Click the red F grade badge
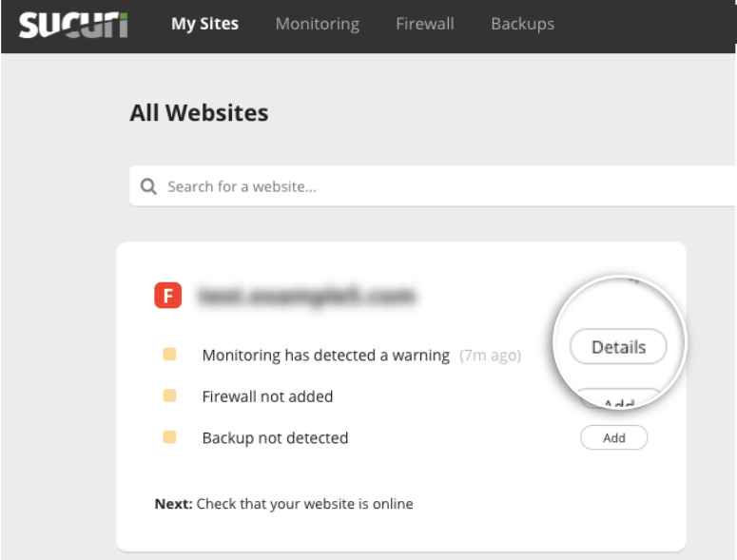This screenshot has width=737, height=560. (x=168, y=296)
